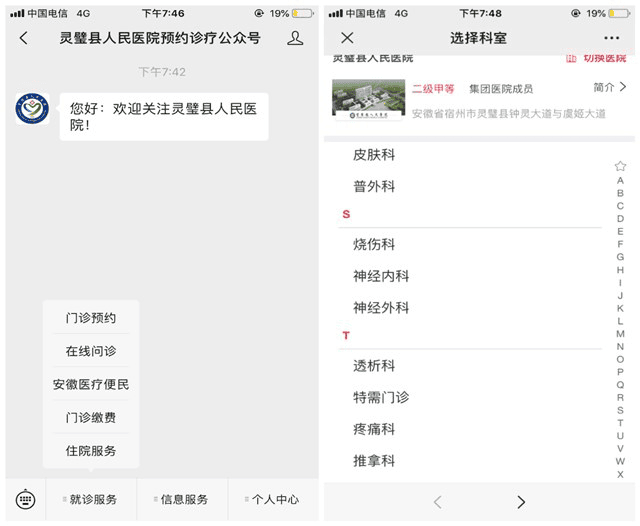Go back with bottom left arrow
This screenshot has width=640, height=526.
pos(437,502)
